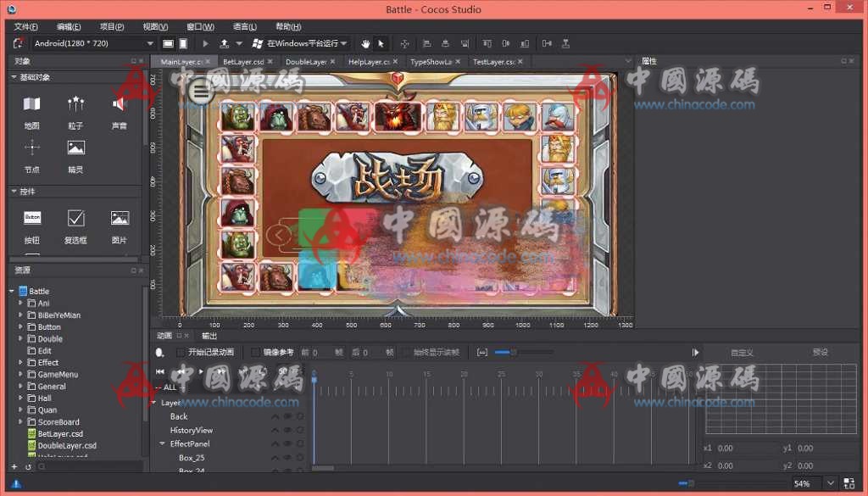Switch to BetLayer.csd tab
868x496 pixels.
[243, 61]
